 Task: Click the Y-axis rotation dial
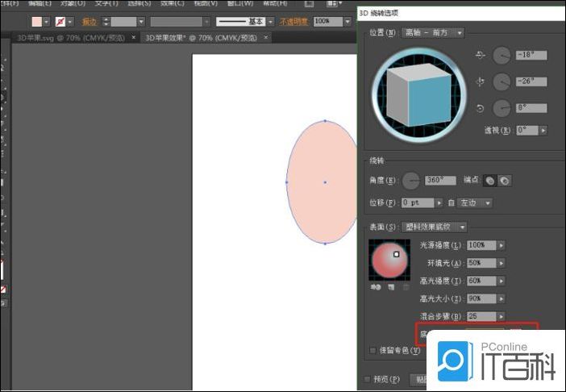coord(501,81)
